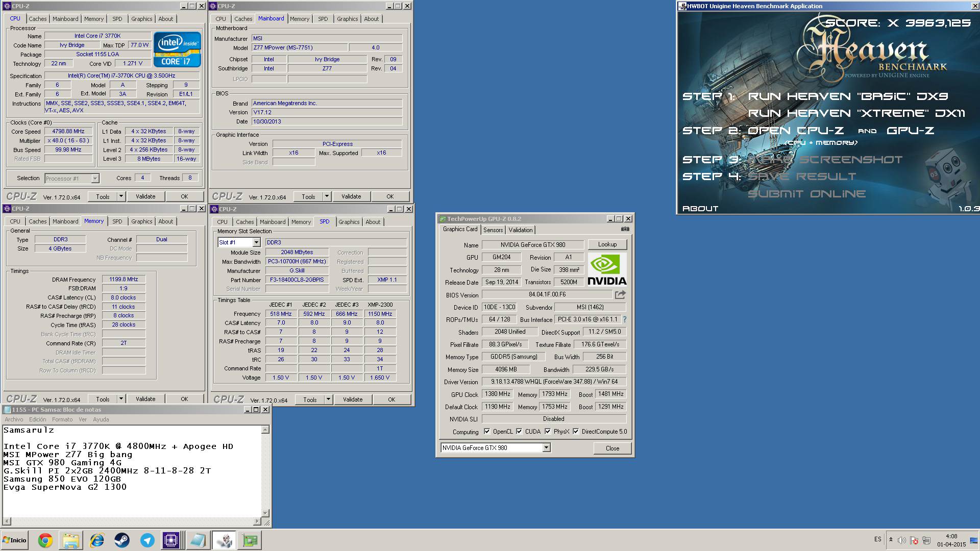Click Notepad vertical scrollbar down arrow
This screenshot has width=980, height=551.
pos(265,513)
